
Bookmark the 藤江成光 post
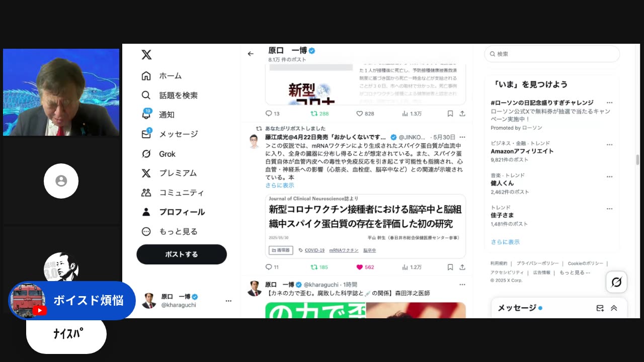coord(450,267)
